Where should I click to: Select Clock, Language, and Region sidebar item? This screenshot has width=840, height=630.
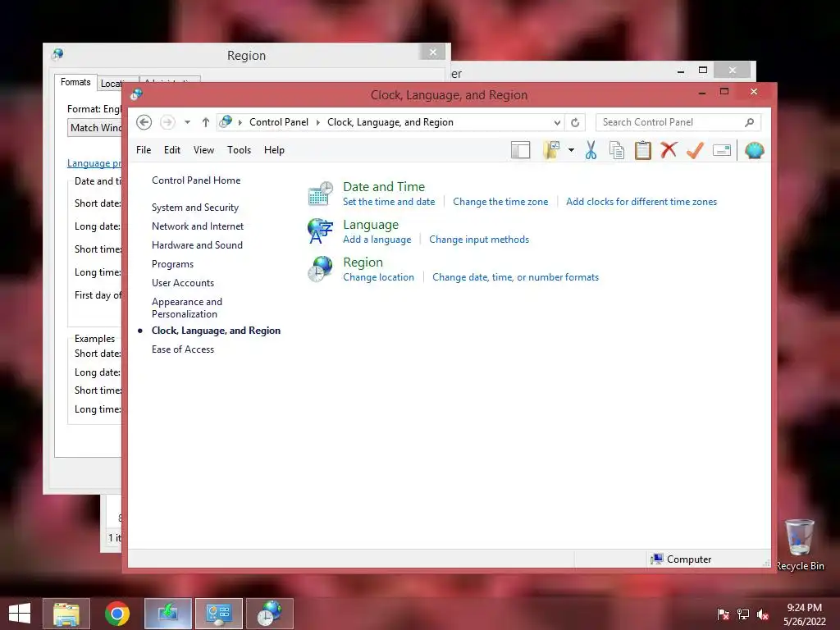[216, 331]
